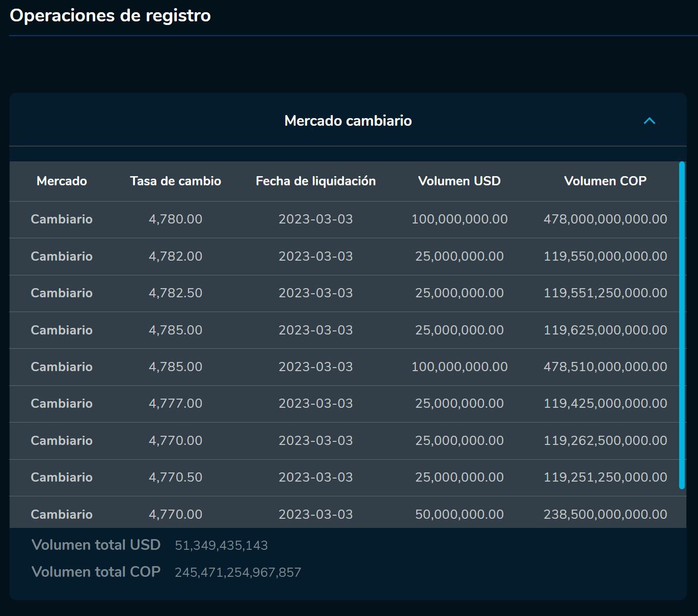Click the Volumen total COP value
The image size is (698, 616).
point(237,572)
